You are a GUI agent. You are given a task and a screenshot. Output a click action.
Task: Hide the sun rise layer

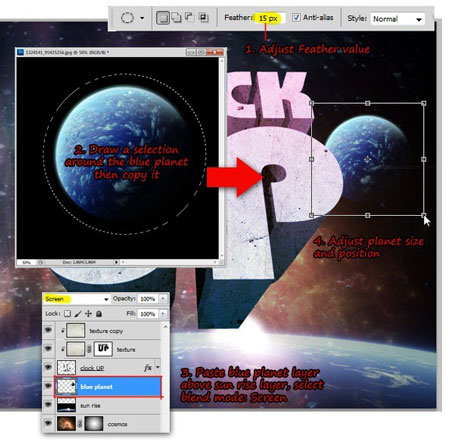pos(48,405)
